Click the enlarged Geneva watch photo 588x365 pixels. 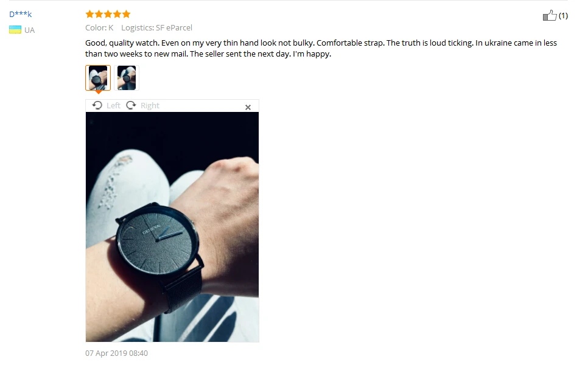point(172,227)
